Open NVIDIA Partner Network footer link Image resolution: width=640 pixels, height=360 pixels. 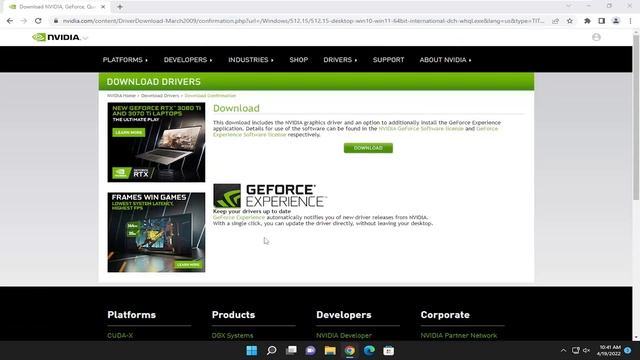point(459,336)
